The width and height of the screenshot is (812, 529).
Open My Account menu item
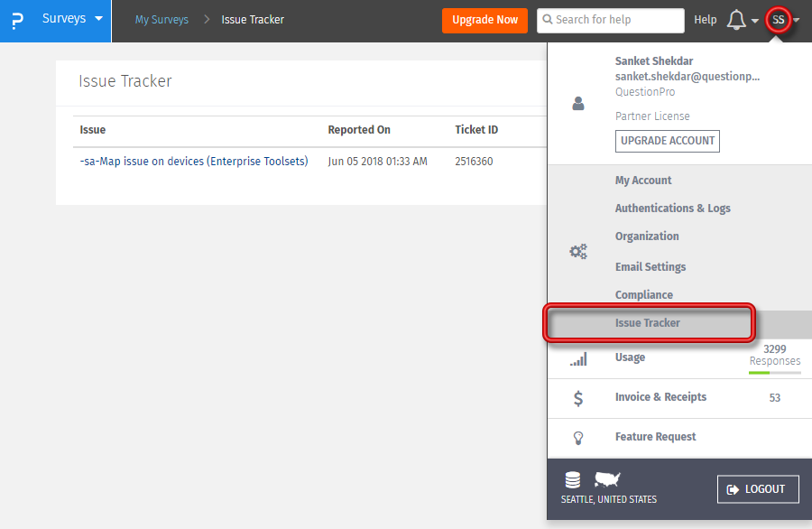(643, 181)
